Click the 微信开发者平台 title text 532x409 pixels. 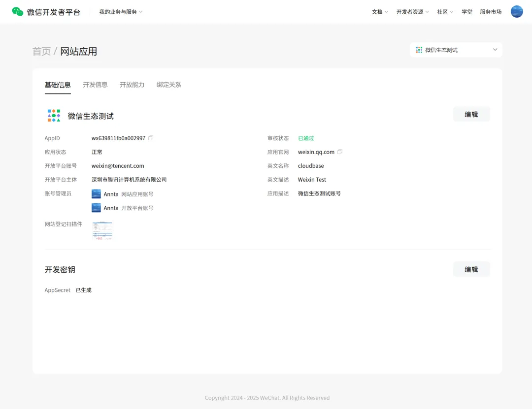point(54,12)
